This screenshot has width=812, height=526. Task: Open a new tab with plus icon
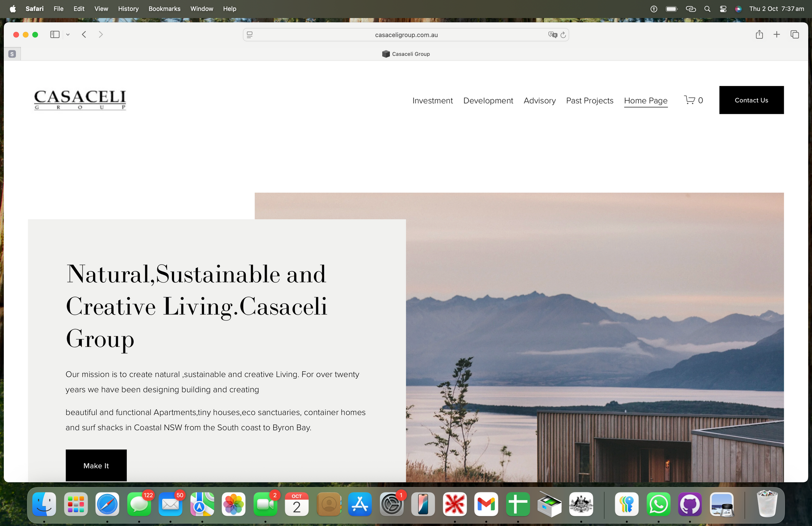(x=777, y=35)
